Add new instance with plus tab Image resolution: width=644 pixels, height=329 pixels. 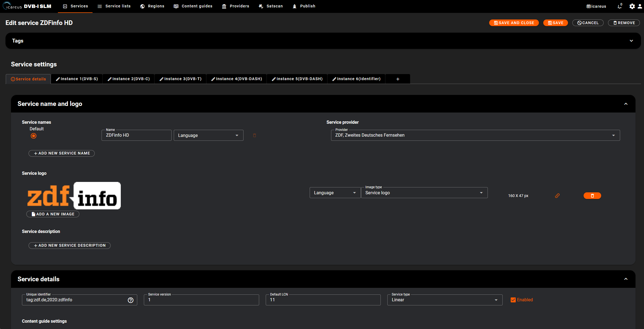[x=397, y=79]
